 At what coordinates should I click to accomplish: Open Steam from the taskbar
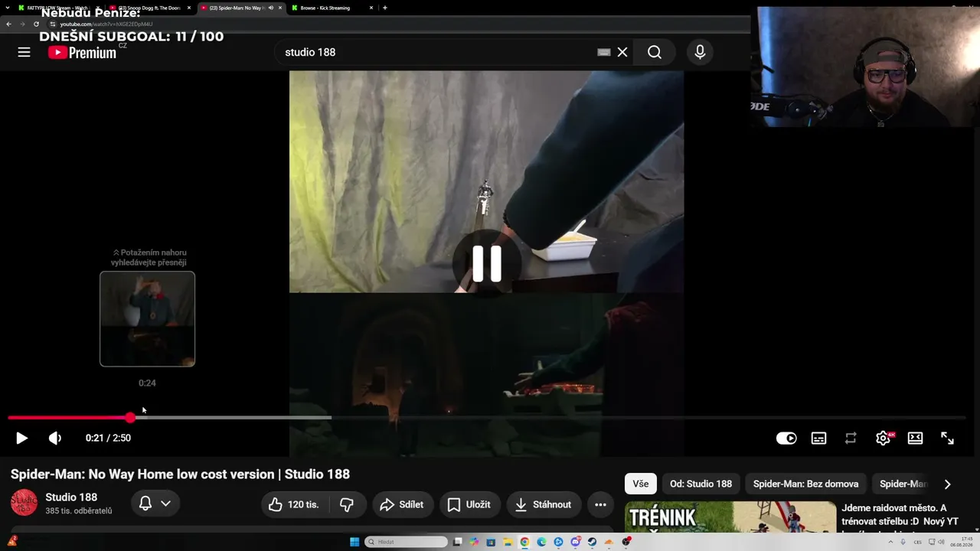tap(592, 542)
